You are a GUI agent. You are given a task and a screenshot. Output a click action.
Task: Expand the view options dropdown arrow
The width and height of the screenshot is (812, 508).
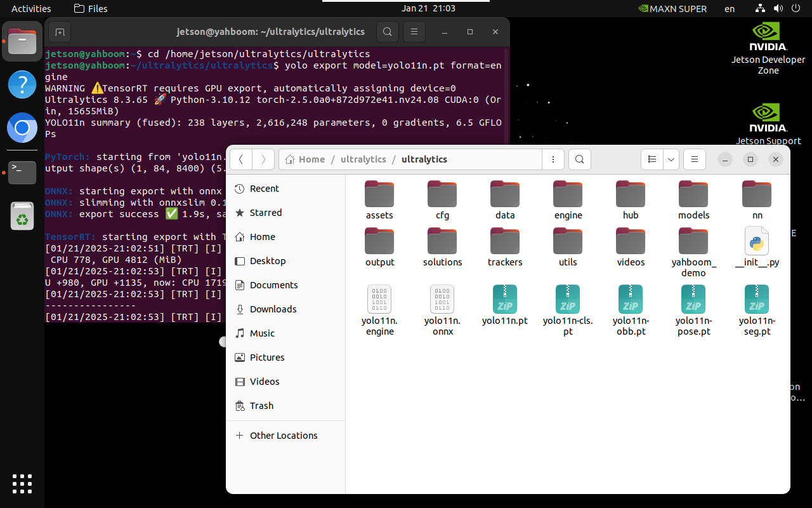[x=671, y=159]
